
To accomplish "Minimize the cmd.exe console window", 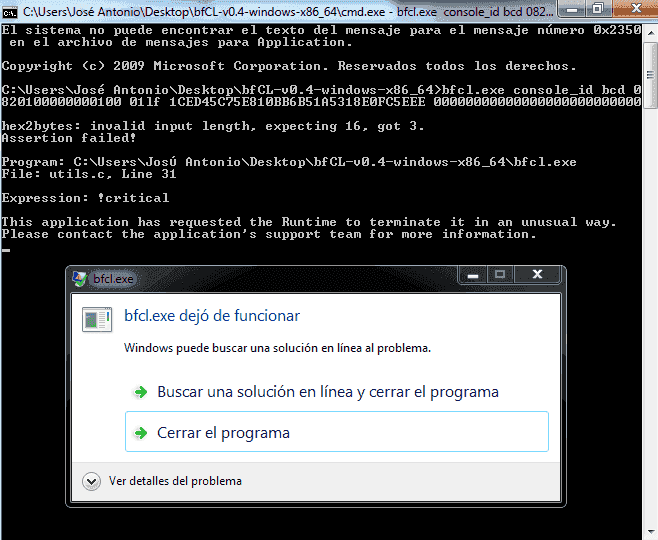I will click(572, 8).
